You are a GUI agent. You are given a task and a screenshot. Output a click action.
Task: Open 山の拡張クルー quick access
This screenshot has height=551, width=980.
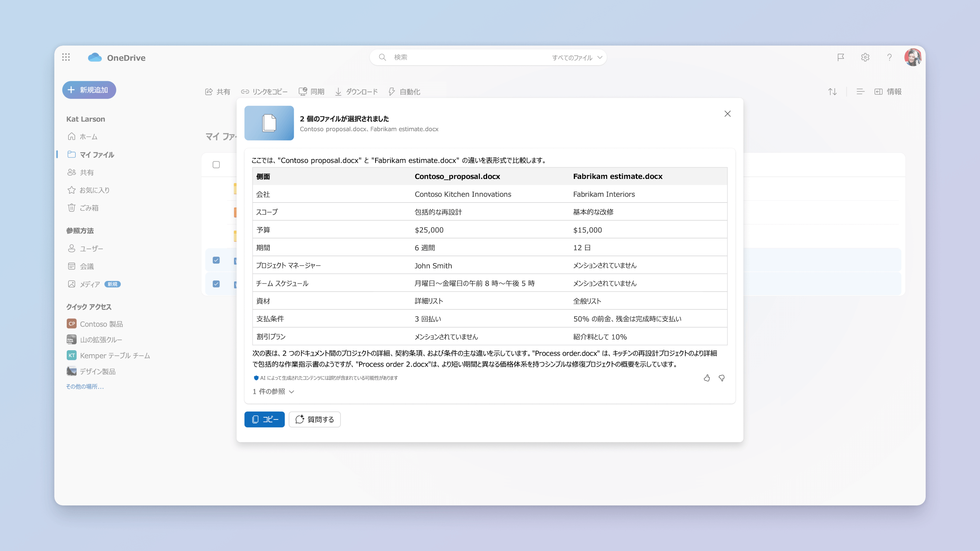pyautogui.click(x=95, y=340)
